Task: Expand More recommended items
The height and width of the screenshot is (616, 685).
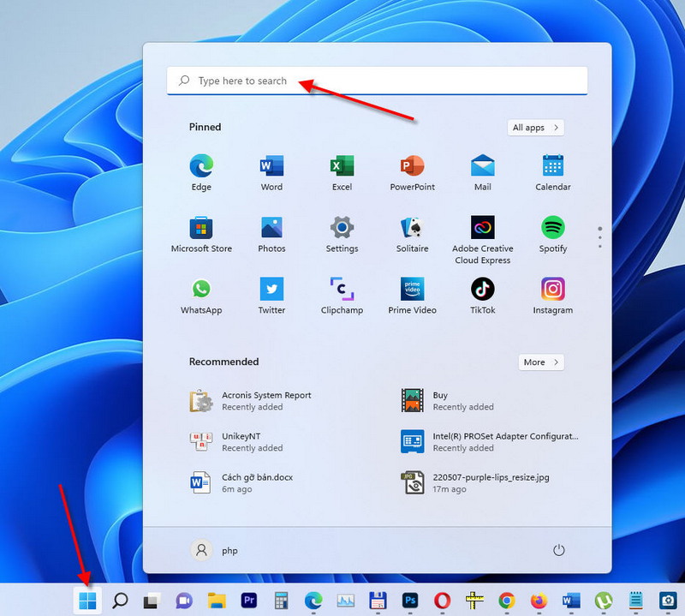Action: 540,362
